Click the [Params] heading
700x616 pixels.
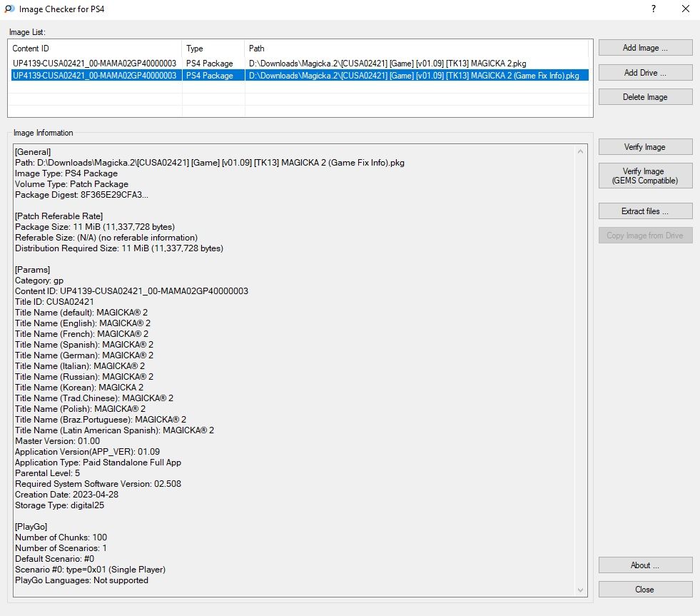[x=32, y=270]
